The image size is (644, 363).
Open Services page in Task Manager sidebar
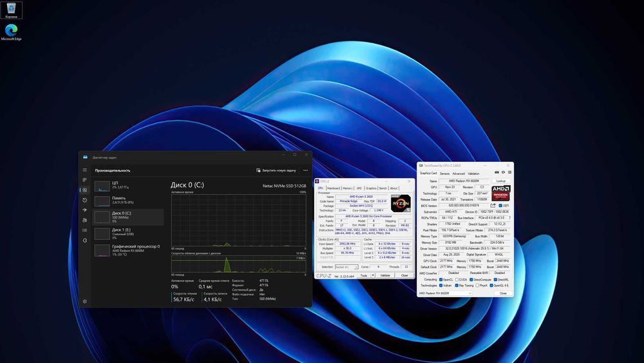coord(84,240)
